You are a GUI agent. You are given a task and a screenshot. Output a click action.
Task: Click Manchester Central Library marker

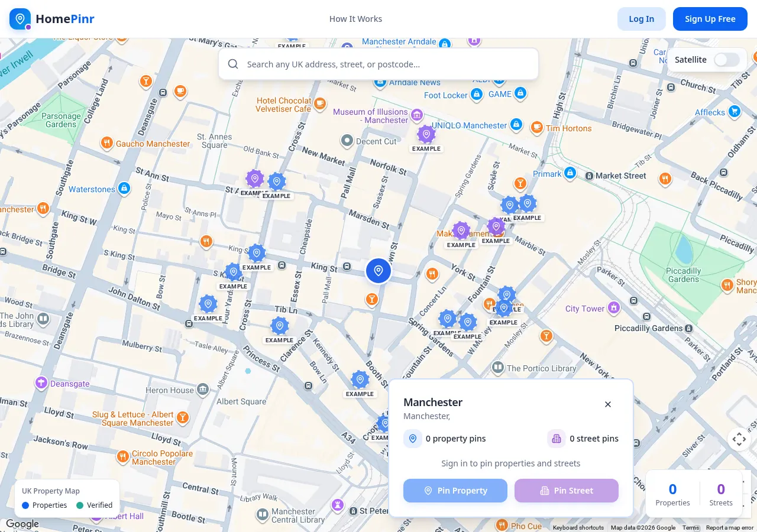pyautogui.click(x=263, y=515)
